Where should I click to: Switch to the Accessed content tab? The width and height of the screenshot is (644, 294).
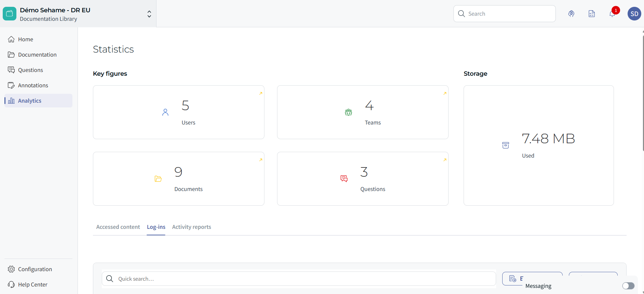point(118,227)
